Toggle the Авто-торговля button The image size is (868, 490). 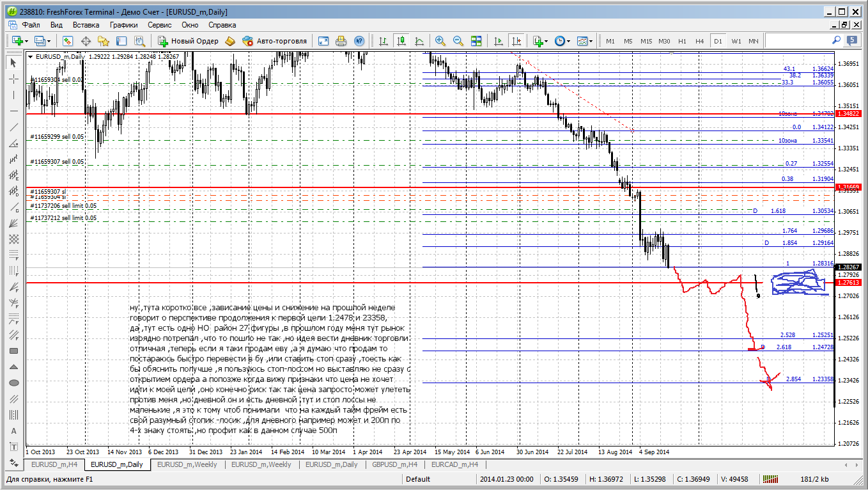[x=275, y=41]
